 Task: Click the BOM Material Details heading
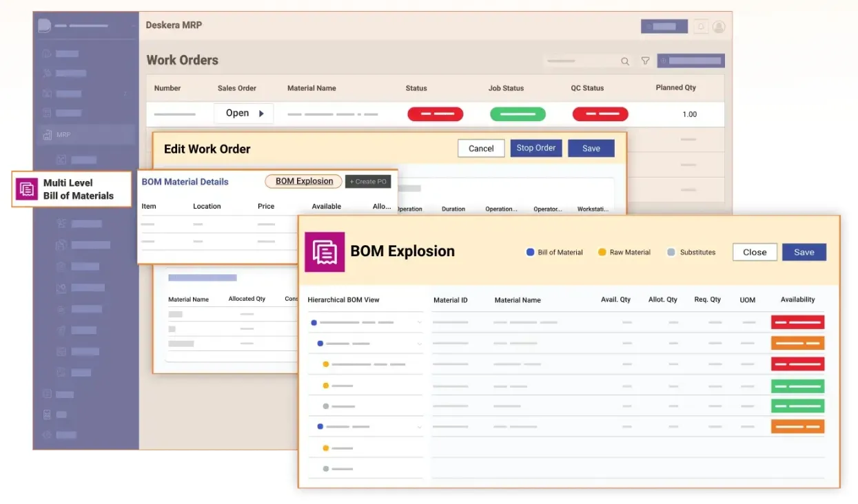[185, 182]
